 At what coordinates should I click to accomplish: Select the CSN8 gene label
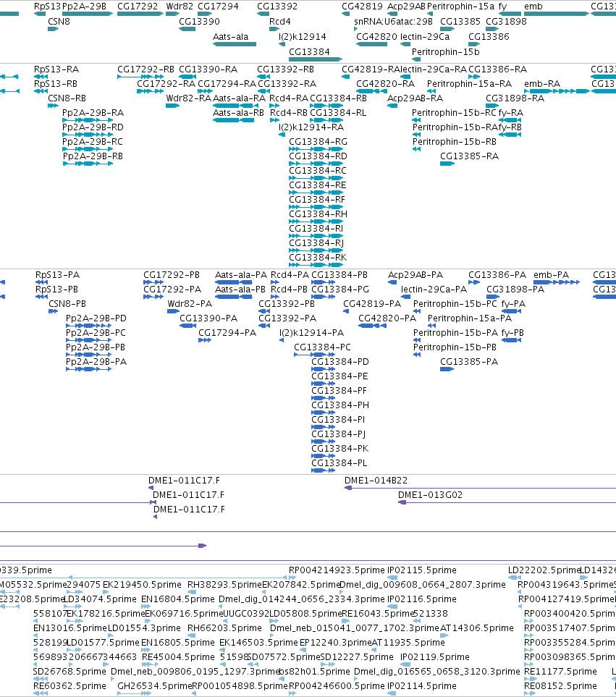pos(59,21)
